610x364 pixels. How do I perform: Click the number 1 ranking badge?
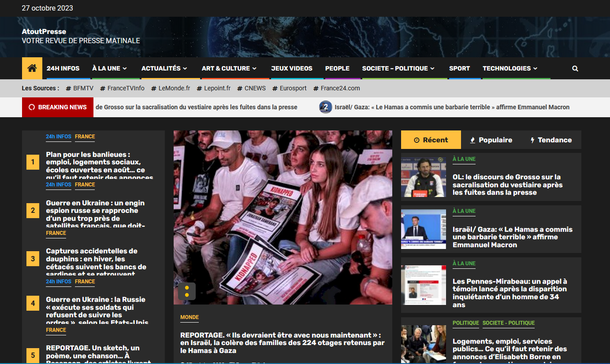pyautogui.click(x=33, y=162)
